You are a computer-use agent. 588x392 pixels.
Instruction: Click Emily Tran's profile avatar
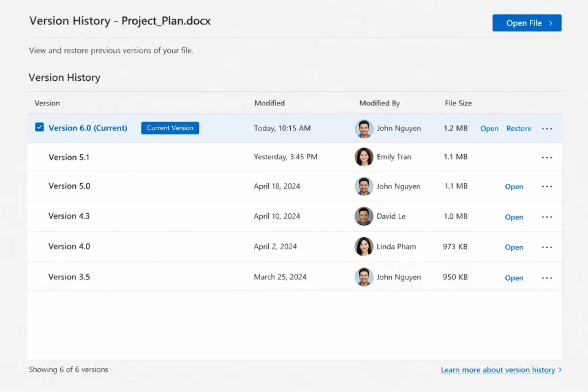364,157
